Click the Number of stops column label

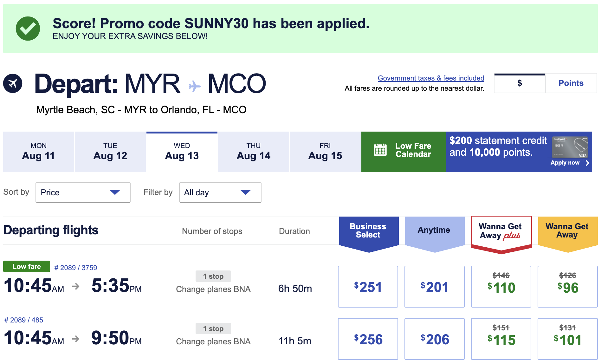212,231
